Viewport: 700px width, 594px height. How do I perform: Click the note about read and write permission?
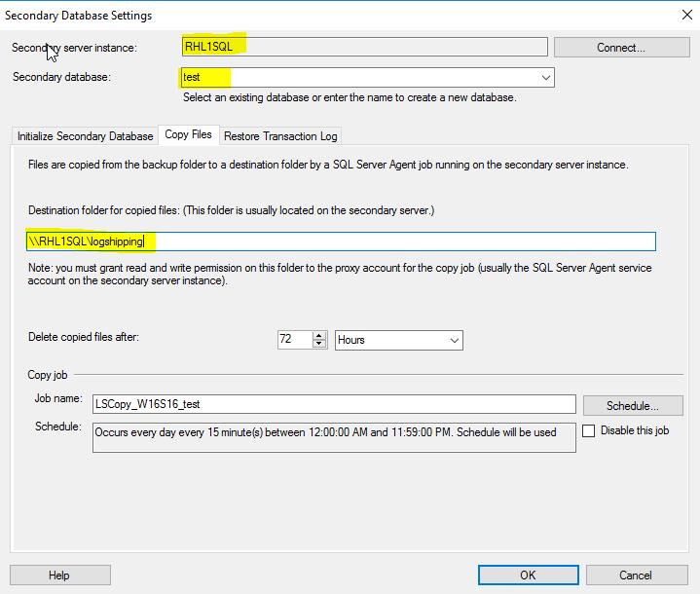[340, 275]
